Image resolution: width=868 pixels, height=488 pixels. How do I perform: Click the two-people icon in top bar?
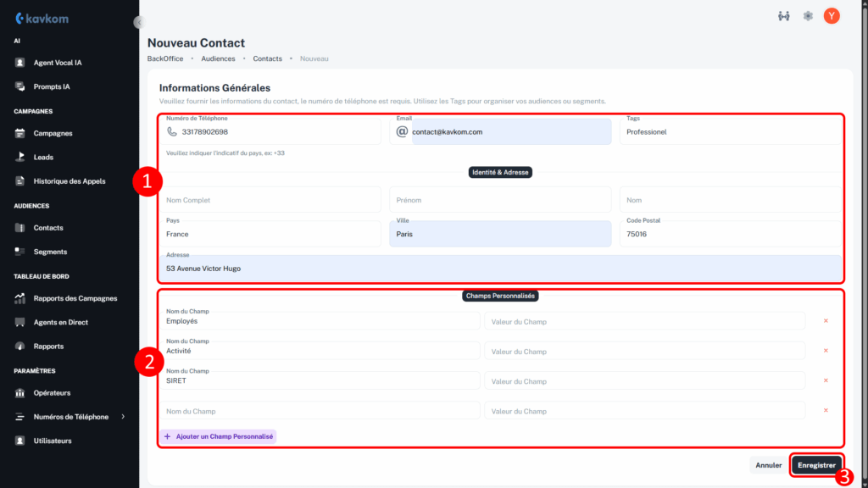784,16
